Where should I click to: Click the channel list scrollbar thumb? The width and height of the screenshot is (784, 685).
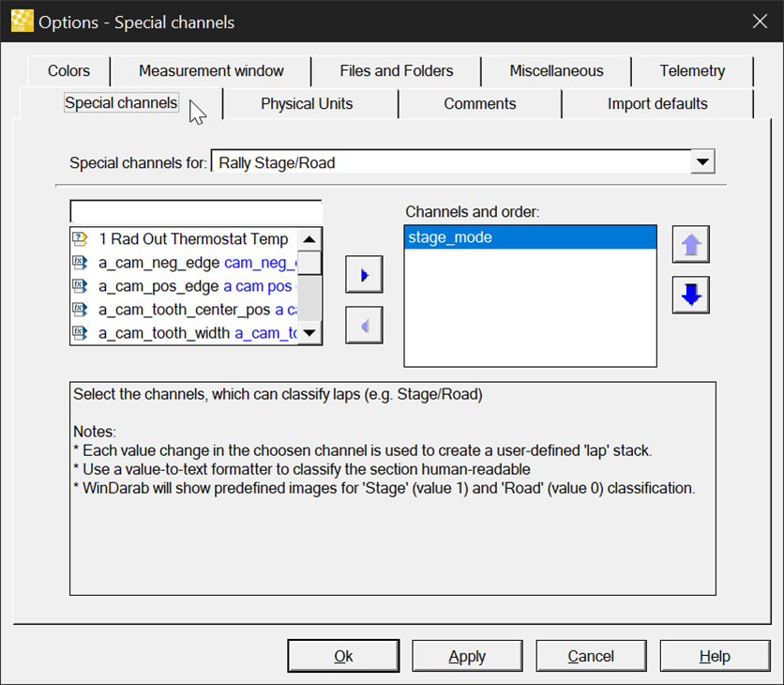point(309,263)
